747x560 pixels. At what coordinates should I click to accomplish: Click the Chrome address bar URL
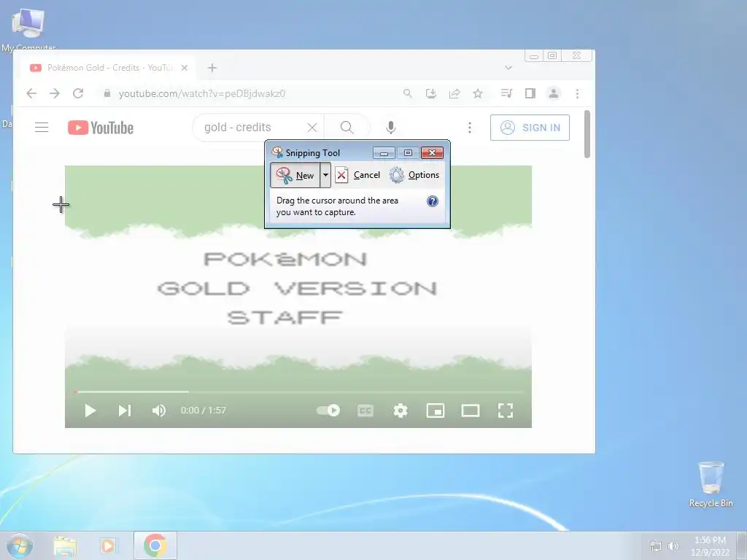(202, 94)
